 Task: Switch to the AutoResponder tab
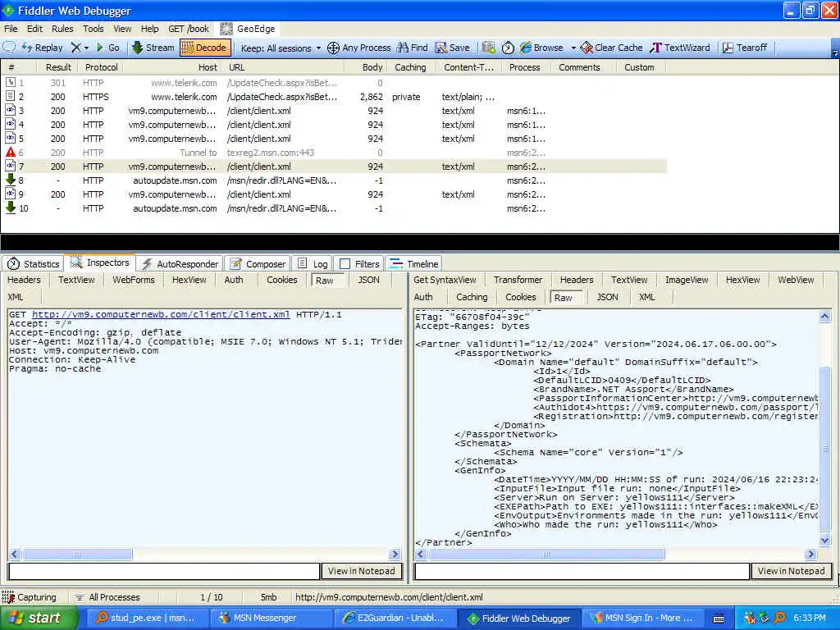[180, 264]
